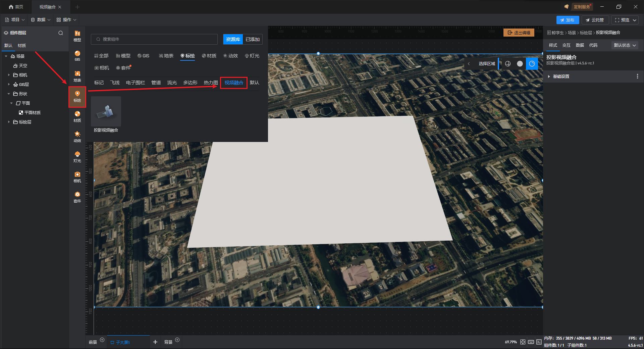Image resolution: width=644 pixels, height=349 pixels.
Task: Click the 退出编辑 button
Action: pyautogui.click(x=519, y=33)
